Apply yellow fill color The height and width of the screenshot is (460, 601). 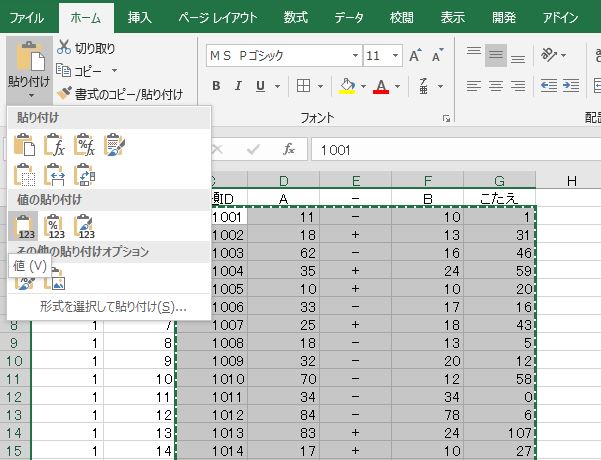coord(347,86)
